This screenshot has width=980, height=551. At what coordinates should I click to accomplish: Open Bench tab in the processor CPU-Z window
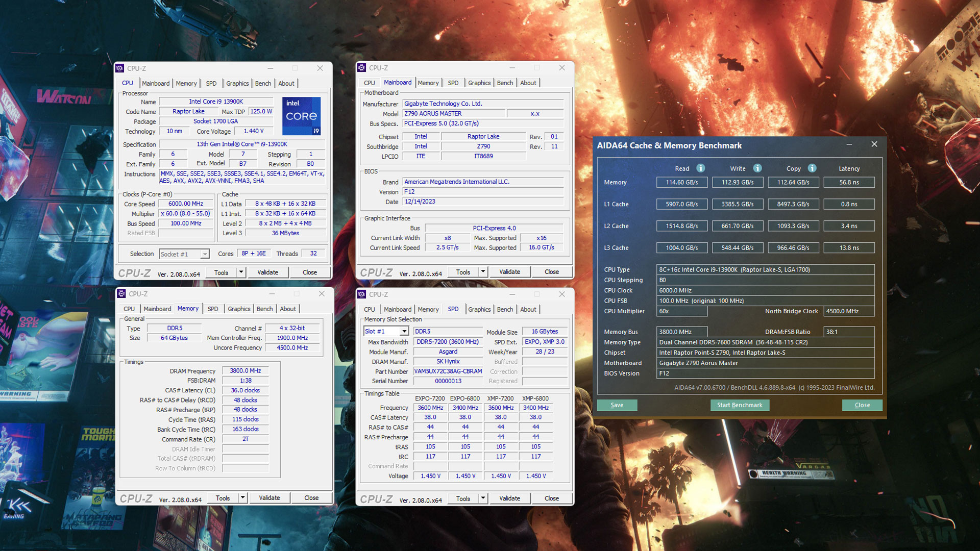click(x=263, y=83)
